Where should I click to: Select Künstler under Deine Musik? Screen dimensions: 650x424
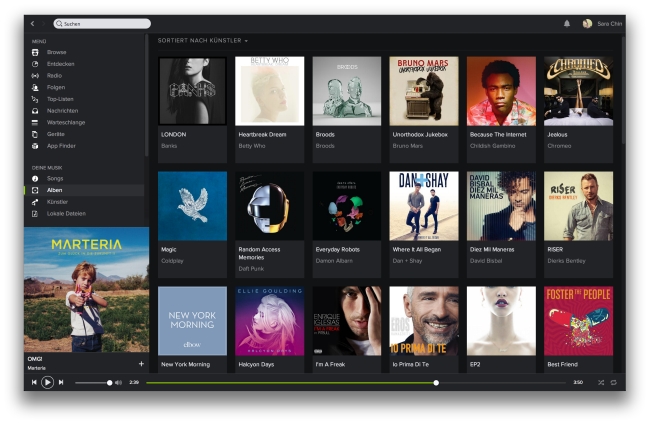(x=58, y=201)
